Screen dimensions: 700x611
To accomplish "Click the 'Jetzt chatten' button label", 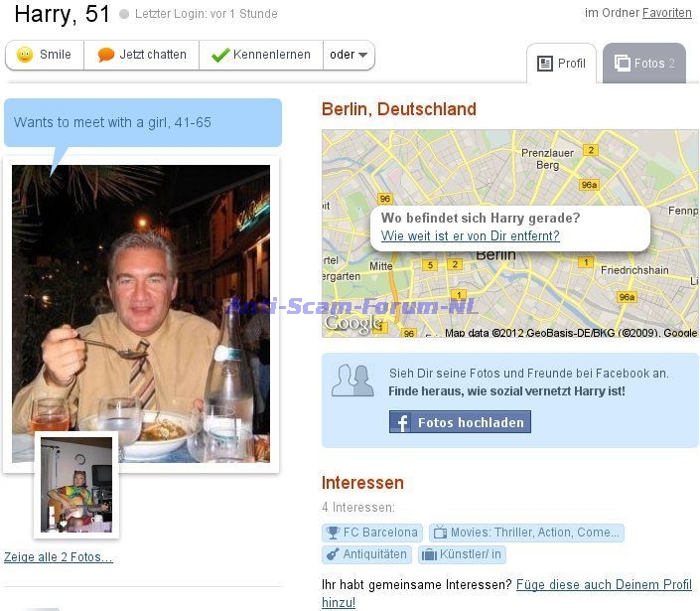I will 153,55.
